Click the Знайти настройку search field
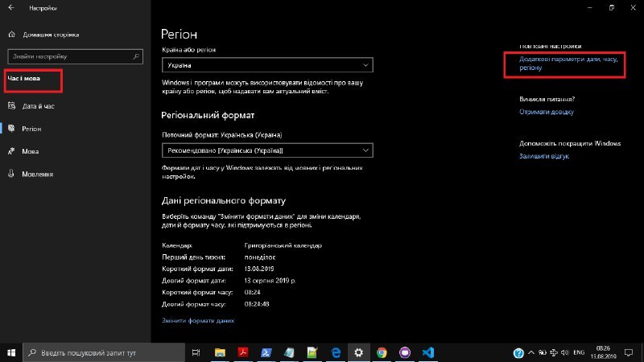The image size is (644, 362). 75,56
